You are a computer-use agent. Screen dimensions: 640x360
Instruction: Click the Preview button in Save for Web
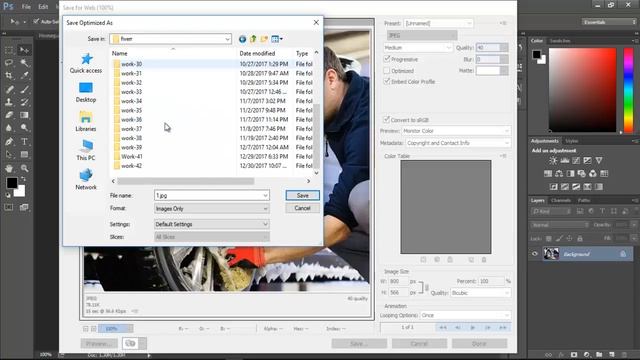(99, 344)
